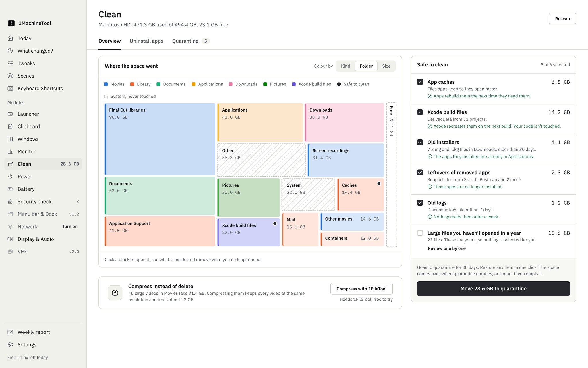Open Today via its home icon
The height and width of the screenshot is (368, 588).
[x=10, y=38]
